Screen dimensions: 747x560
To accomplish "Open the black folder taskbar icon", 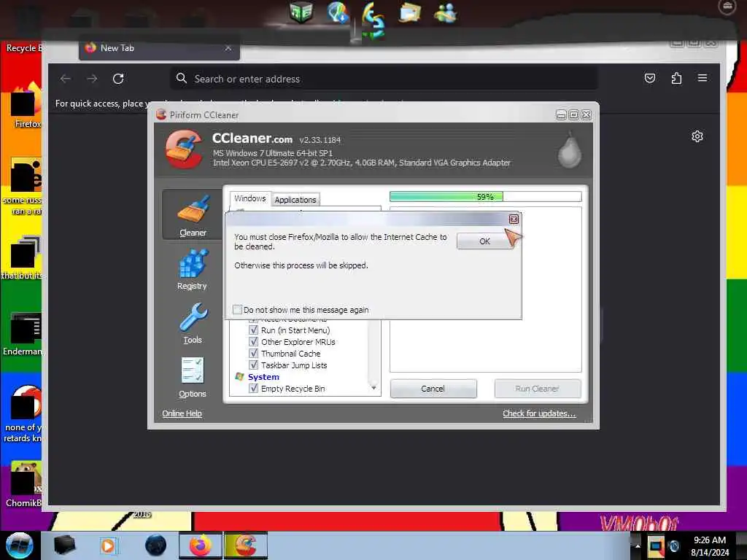I will pyautogui.click(x=64, y=545).
